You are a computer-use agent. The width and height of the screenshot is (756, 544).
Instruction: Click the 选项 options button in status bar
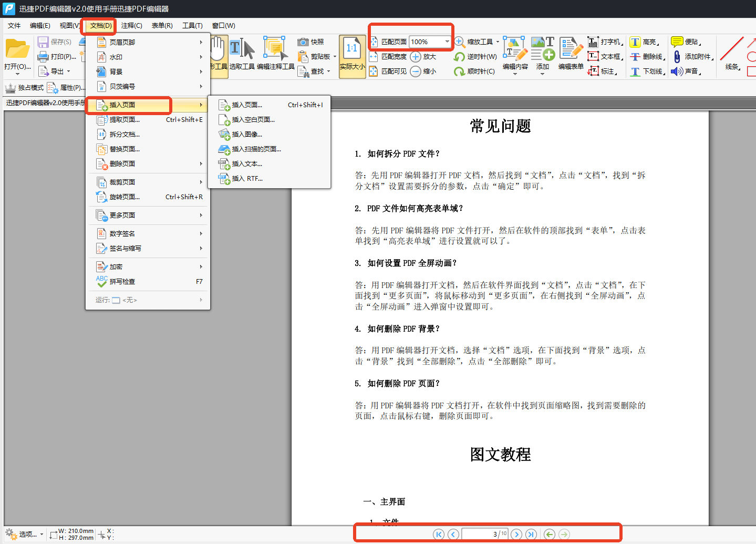(24, 535)
